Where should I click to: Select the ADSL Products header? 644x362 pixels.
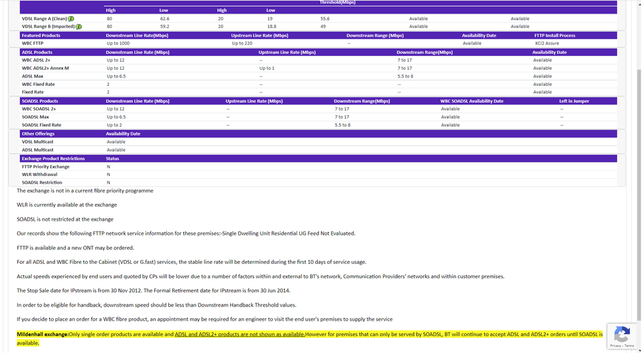click(x=37, y=52)
